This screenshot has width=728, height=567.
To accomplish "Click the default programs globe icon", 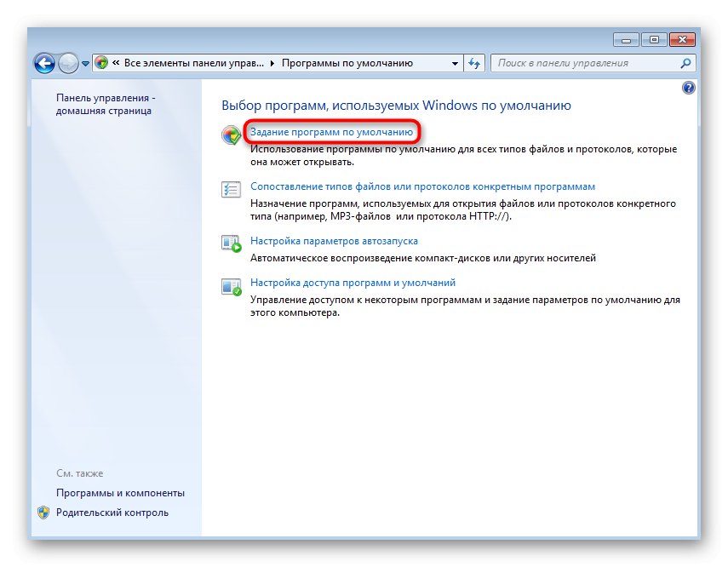I will click(231, 135).
